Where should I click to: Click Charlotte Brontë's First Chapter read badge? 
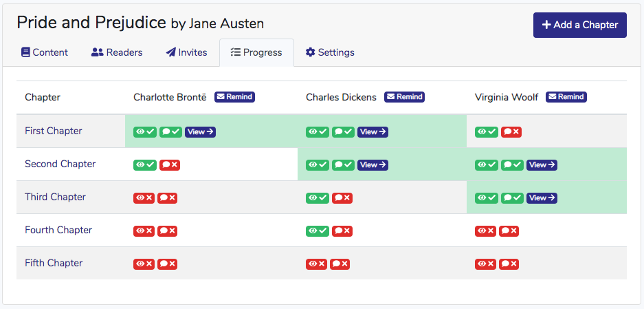pos(145,131)
